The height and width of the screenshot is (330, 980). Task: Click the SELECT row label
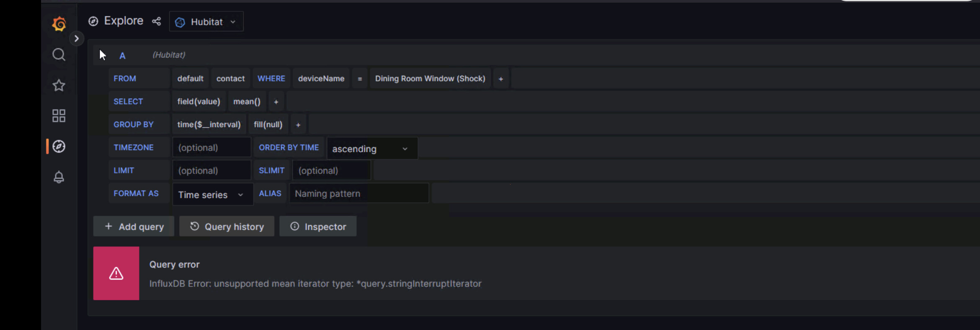[128, 101]
